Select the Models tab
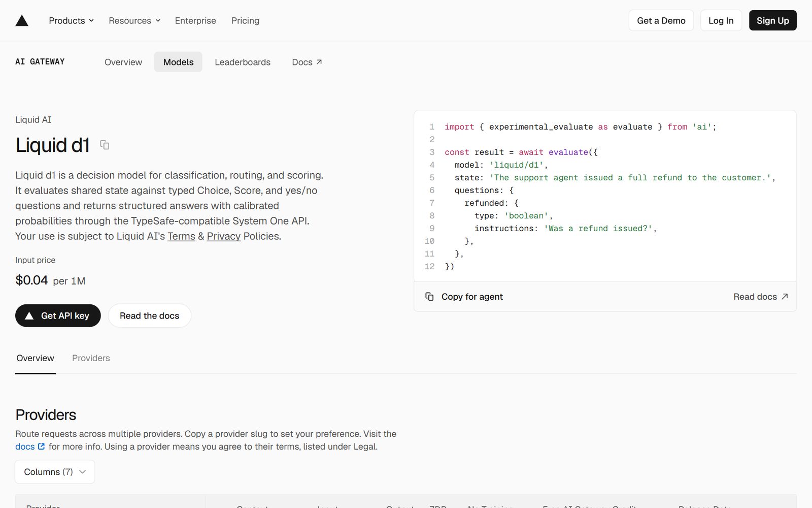The width and height of the screenshot is (812, 508). point(178,62)
